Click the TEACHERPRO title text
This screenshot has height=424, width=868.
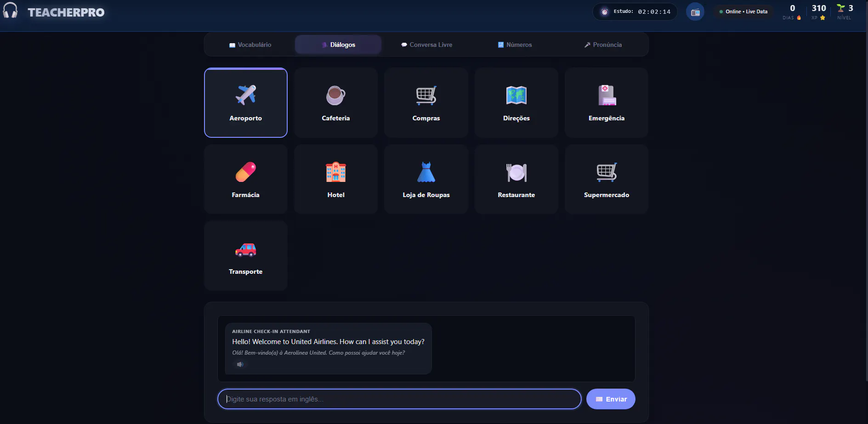[x=66, y=12]
